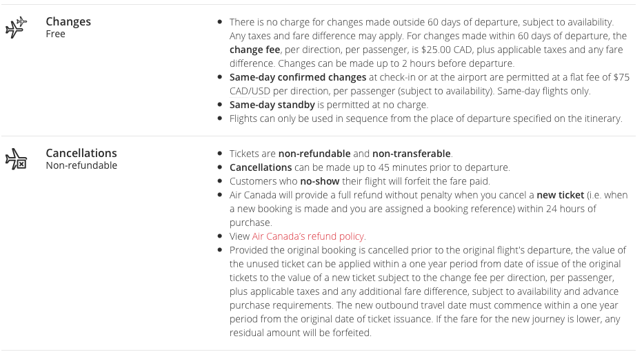Click the bold "Same-day standby" text
Viewport: 644px width, 352px height.
(x=272, y=105)
